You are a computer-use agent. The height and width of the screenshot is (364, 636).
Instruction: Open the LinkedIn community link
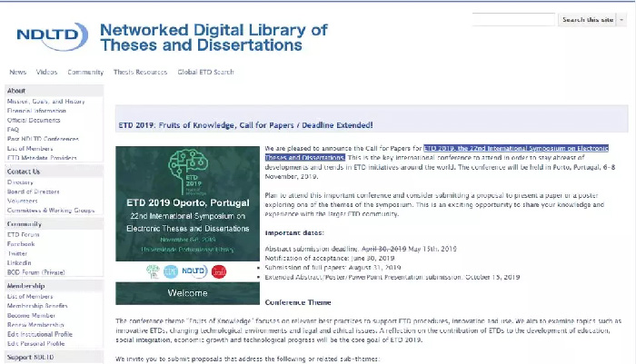coord(19,263)
